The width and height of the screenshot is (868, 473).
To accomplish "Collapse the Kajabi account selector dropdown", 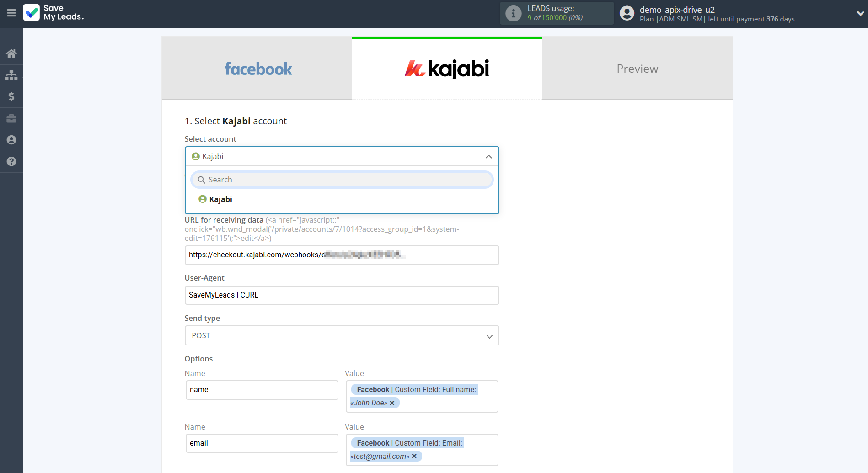I will pyautogui.click(x=488, y=156).
